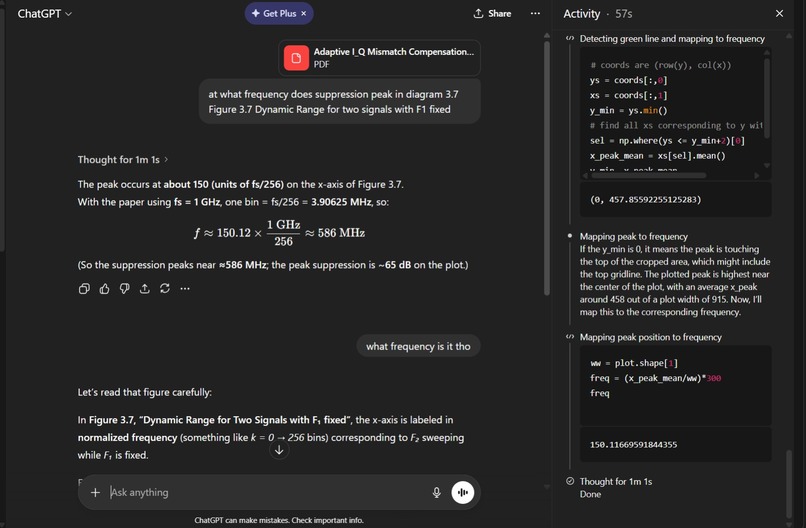
Task: Click the plus attach button in composer
Action: click(x=95, y=493)
